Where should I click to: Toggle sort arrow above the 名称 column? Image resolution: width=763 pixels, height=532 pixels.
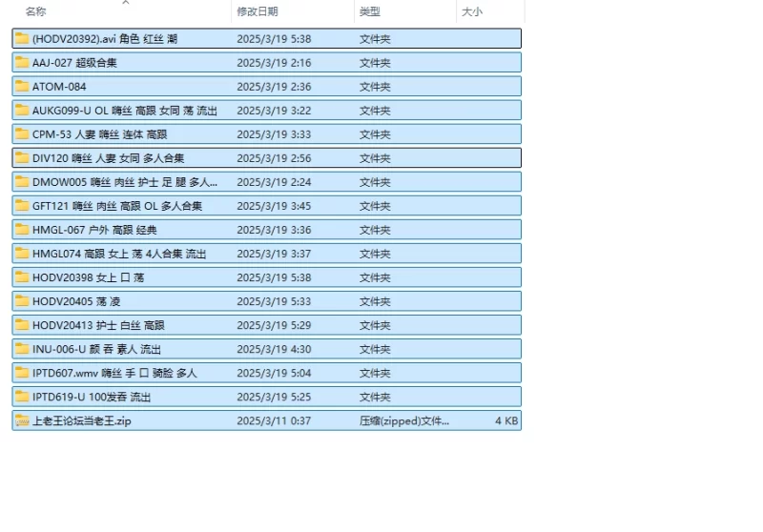(x=126, y=3)
